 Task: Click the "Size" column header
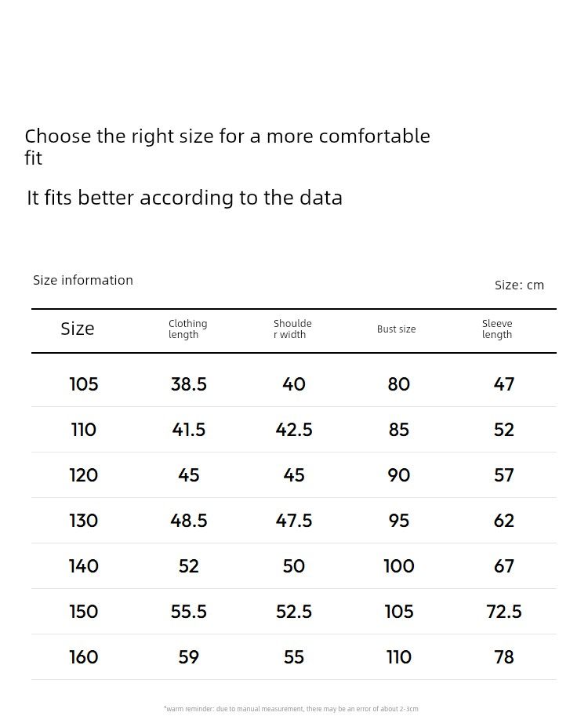pyautogui.click(x=78, y=329)
